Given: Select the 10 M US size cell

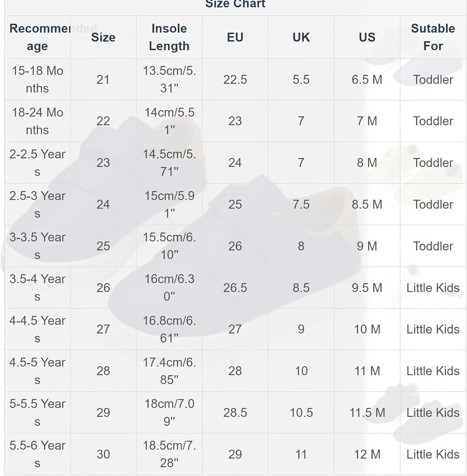Looking at the screenshot, I should coord(367,329).
